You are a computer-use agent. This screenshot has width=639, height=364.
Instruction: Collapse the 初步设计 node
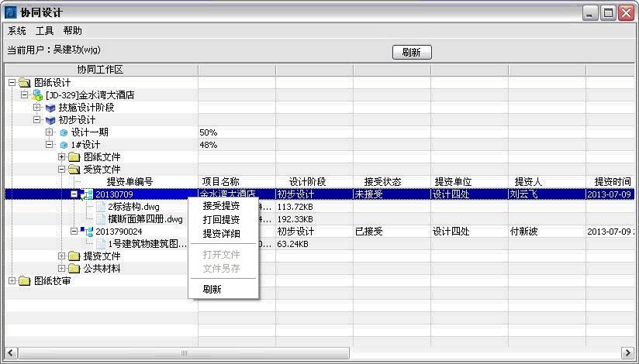(x=37, y=120)
